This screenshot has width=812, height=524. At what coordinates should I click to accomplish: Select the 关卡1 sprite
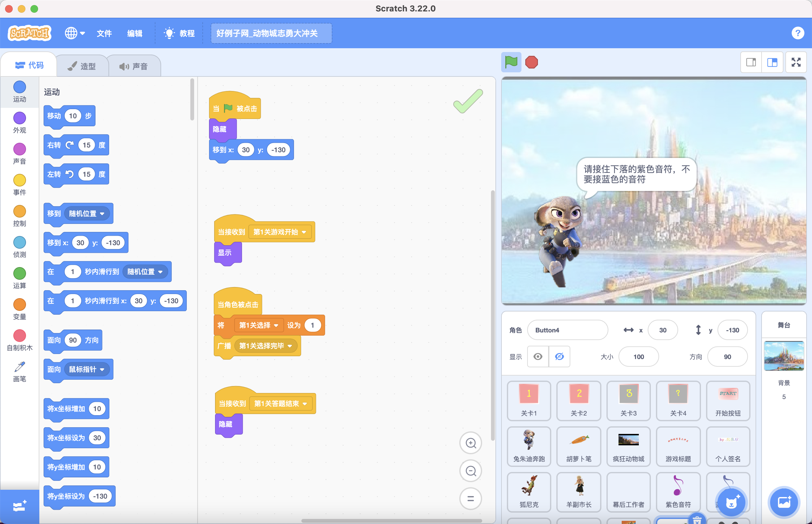click(x=529, y=401)
